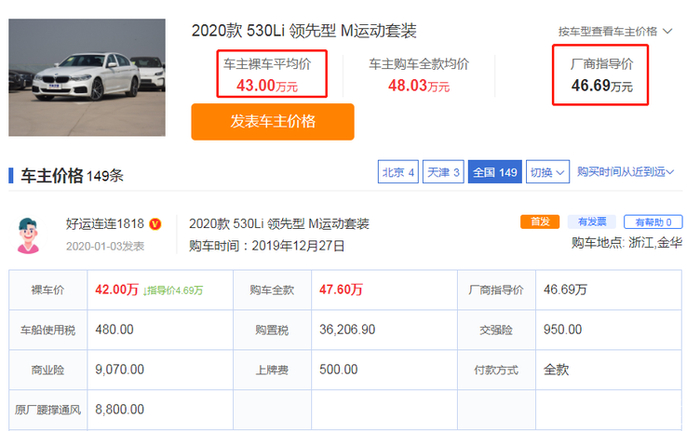Screen dimensions: 700x431
Task: Select the 北京 4 city filter
Action: (x=398, y=172)
